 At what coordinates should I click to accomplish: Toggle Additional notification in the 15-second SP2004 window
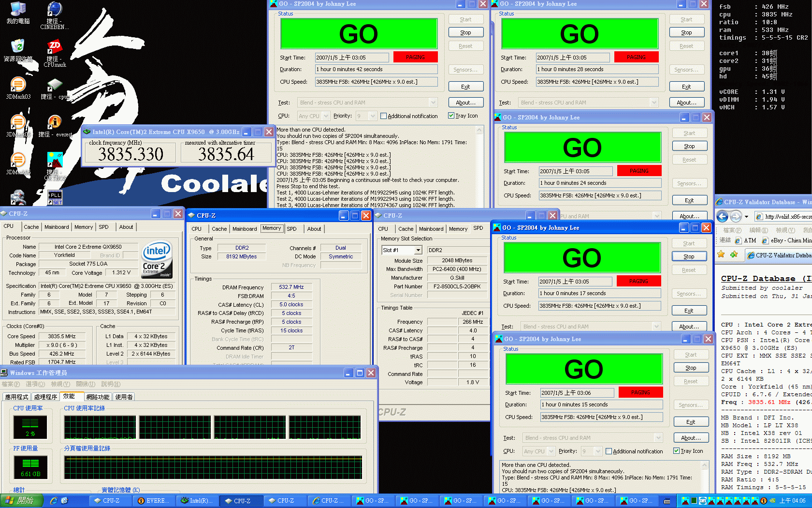pyautogui.click(x=609, y=451)
